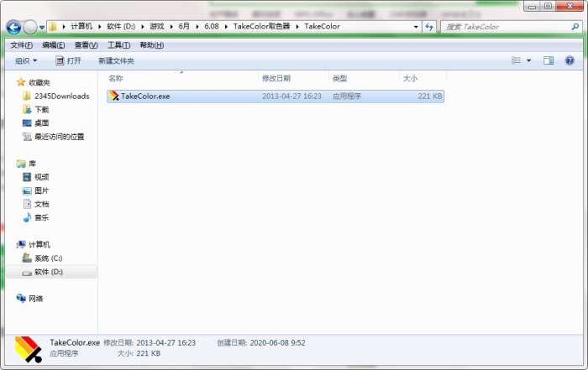Expand the arrow after 6.08 breadcrumb
The width and height of the screenshot is (588, 370).
(x=226, y=27)
